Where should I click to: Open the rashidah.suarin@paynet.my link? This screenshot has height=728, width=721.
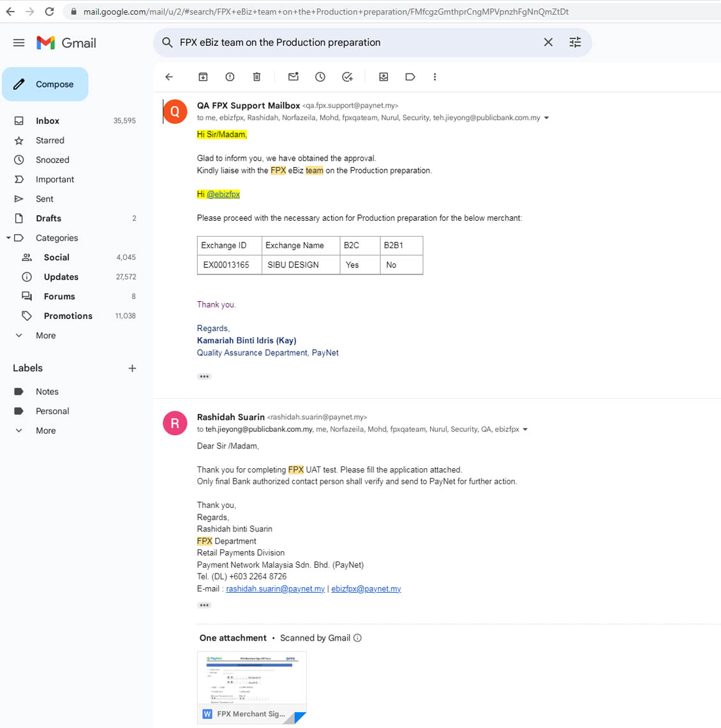click(275, 589)
